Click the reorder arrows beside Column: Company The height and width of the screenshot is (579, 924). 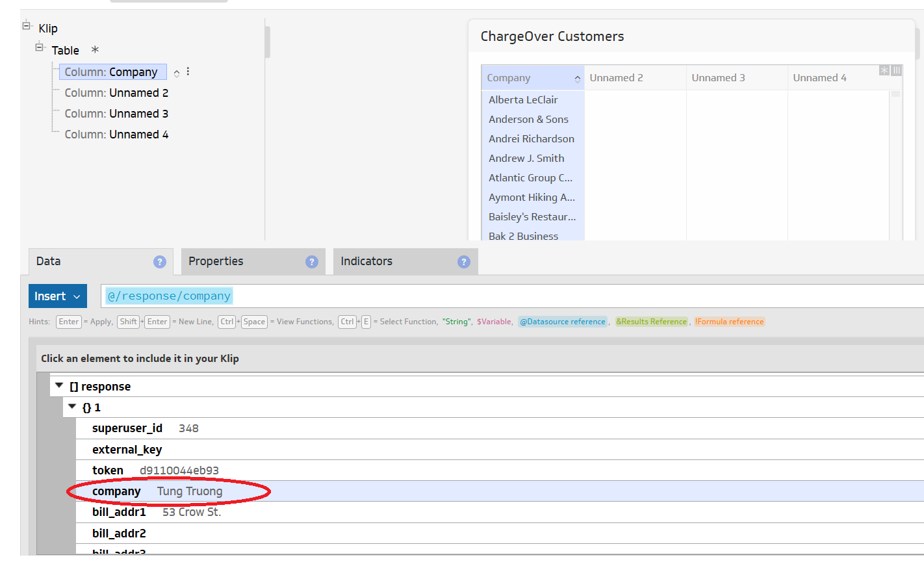(177, 73)
